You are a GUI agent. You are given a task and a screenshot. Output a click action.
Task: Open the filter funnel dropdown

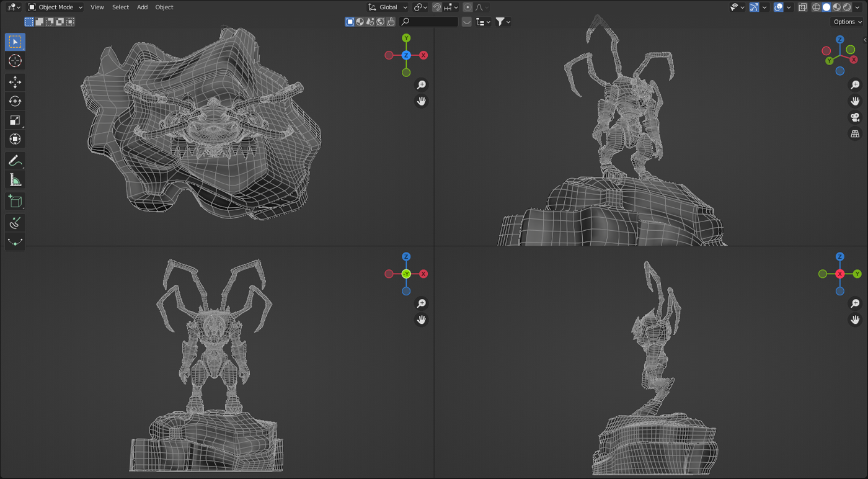[x=503, y=22]
